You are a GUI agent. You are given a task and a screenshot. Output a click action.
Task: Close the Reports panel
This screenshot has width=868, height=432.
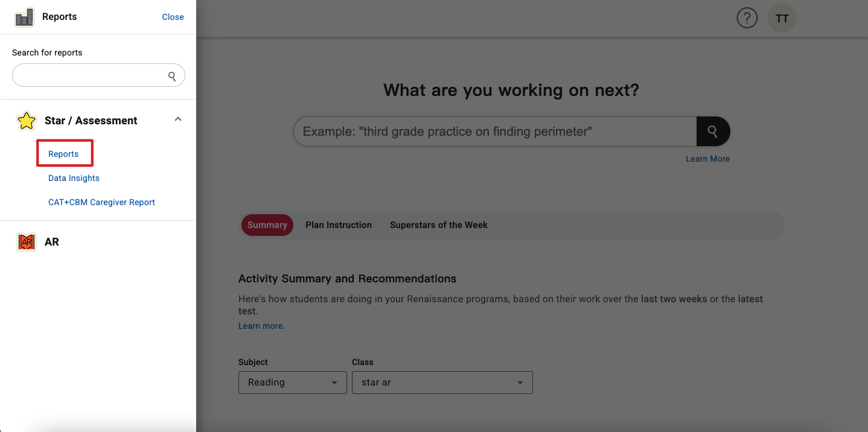click(x=173, y=17)
